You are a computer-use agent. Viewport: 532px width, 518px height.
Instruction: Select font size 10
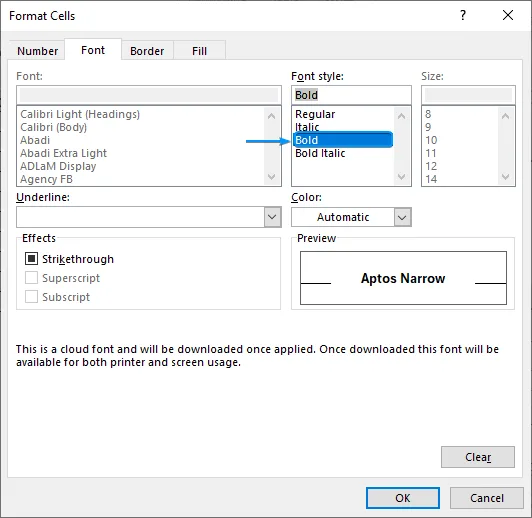(x=431, y=140)
